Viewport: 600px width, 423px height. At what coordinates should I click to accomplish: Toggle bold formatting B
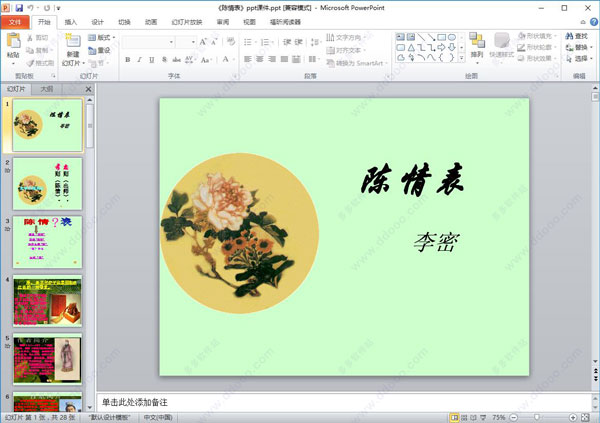(x=128, y=59)
